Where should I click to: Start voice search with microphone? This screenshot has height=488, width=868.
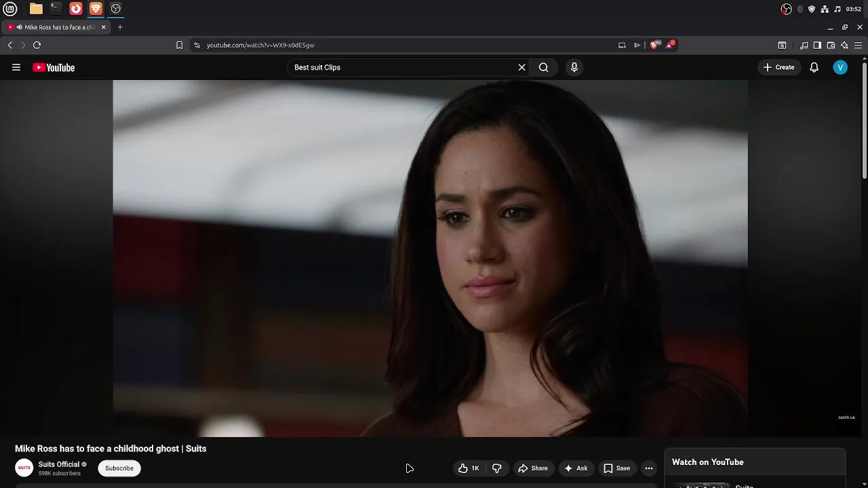[574, 67]
